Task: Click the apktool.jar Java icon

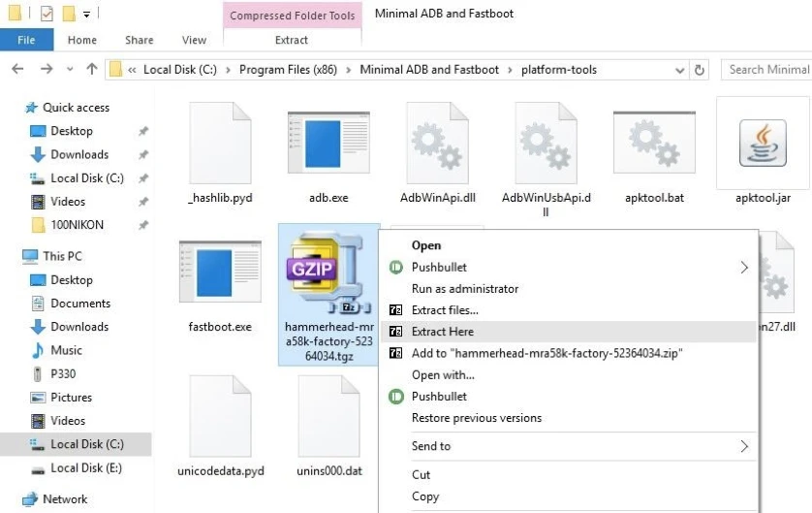Action: coord(763,144)
